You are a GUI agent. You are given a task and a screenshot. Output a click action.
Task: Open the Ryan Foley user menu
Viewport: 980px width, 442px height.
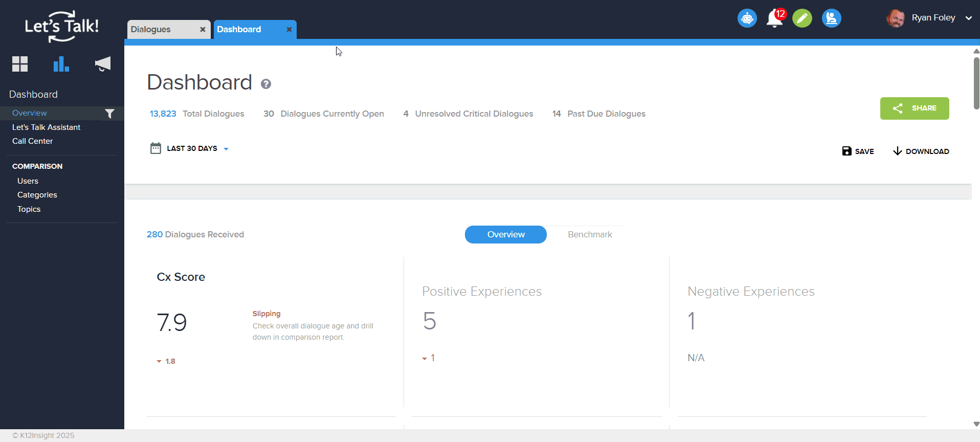click(x=929, y=18)
